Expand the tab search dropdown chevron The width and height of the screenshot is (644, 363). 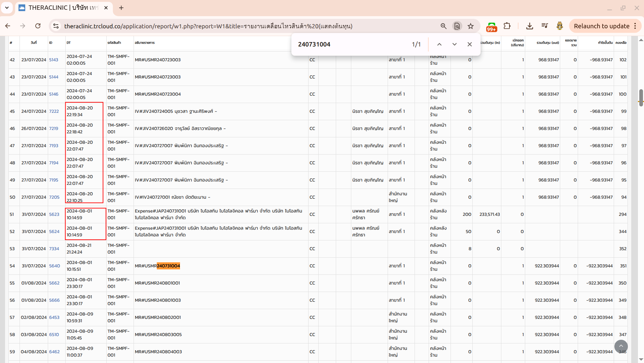pos(7,7)
